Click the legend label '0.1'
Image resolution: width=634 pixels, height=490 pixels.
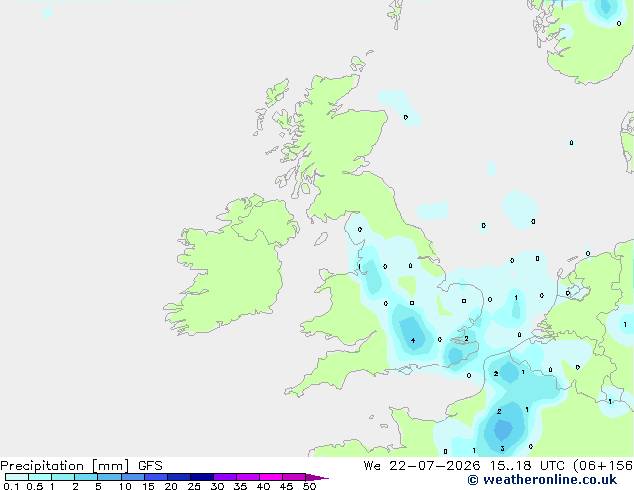[x=11, y=486]
